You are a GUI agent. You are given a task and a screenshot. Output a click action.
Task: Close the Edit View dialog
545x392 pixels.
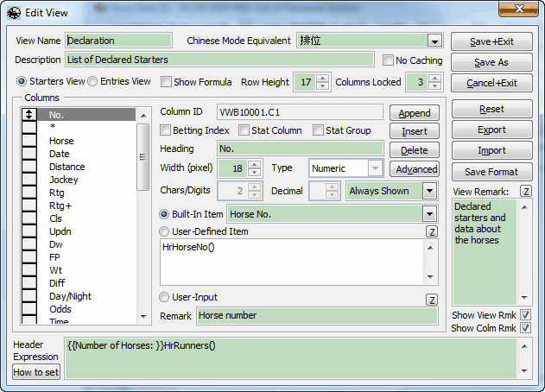pyautogui.click(x=518, y=9)
